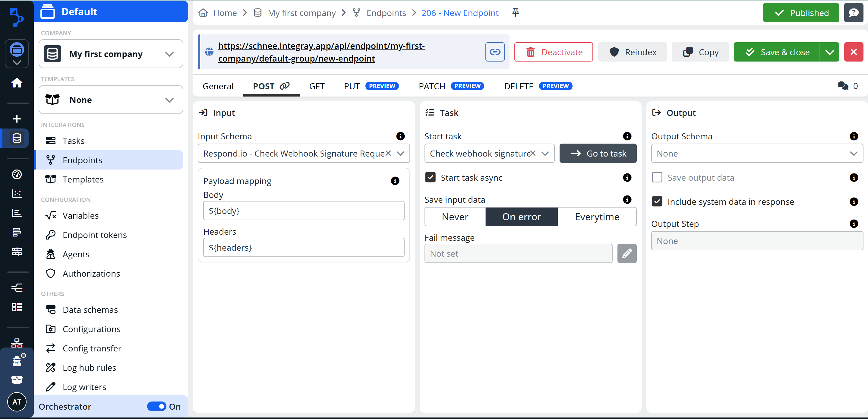Viewport: 868px width, 419px height.
Task: Click the Deactivate button
Action: pos(553,52)
